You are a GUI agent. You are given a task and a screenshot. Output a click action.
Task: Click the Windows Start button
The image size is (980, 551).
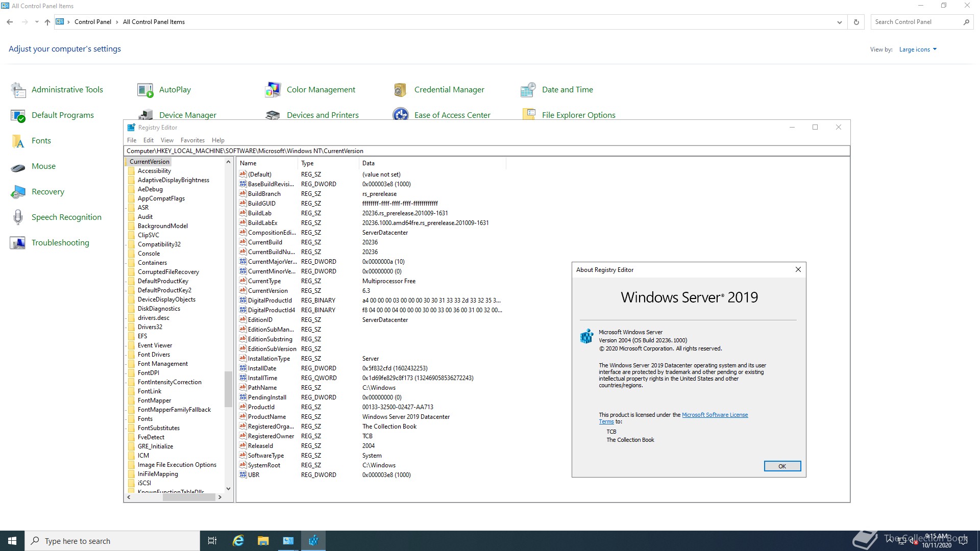[12, 541]
